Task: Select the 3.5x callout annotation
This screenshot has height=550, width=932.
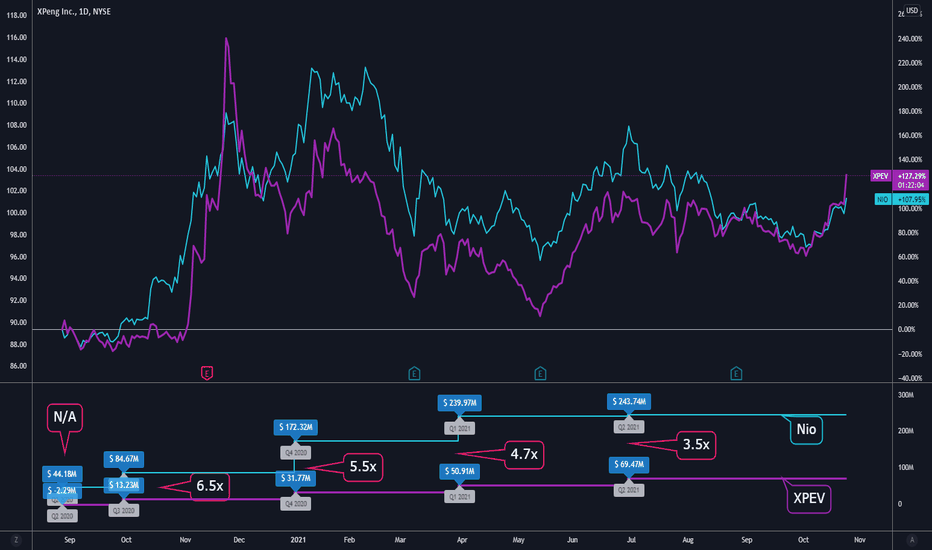Action: pos(696,445)
